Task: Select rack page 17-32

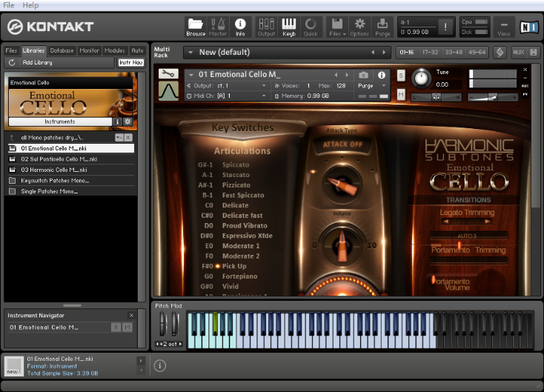Action: click(430, 53)
